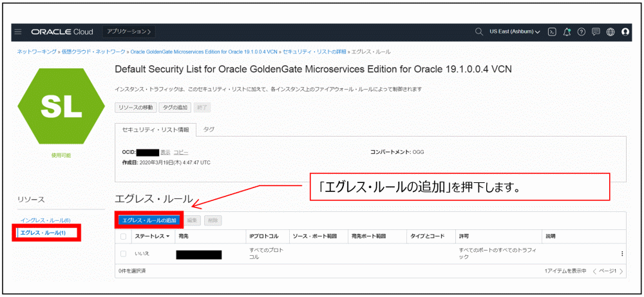Click the 作成日 timestamp text
This screenshot has width=644, height=297.
click(166, 162)
